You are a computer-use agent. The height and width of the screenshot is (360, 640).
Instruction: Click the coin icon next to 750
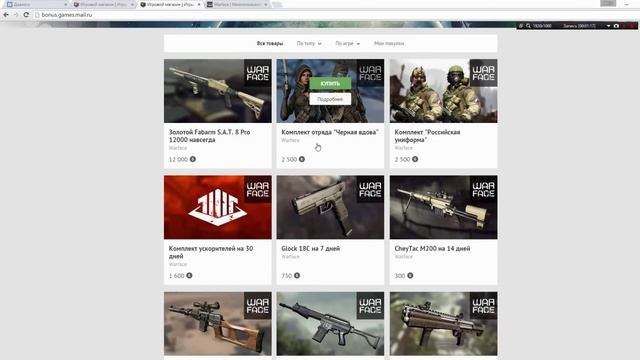[297, 276]
